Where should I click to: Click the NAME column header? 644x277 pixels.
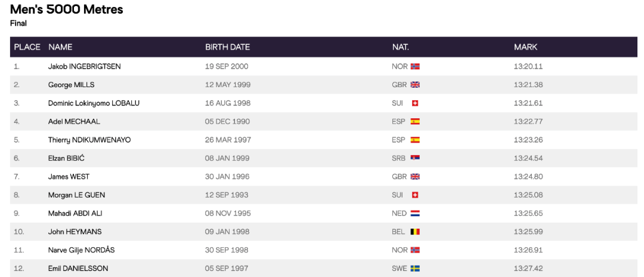pyautogui.click(x=60, y=47)
